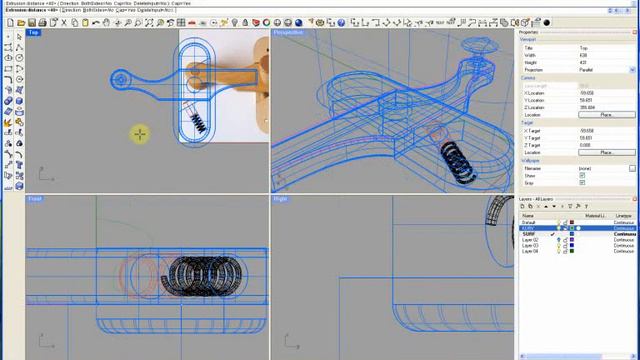Click the layer Filter funnel icon
640x360 pixels.
570,206
